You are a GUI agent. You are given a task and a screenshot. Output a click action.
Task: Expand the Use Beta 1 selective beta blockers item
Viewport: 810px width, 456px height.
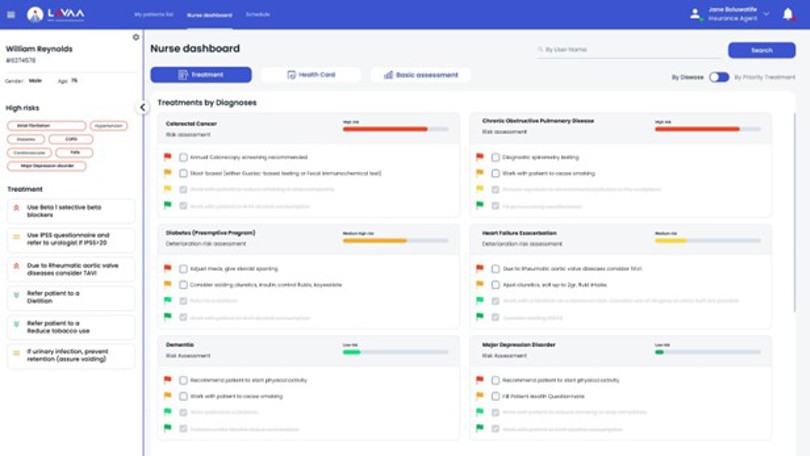coord(70,211)
